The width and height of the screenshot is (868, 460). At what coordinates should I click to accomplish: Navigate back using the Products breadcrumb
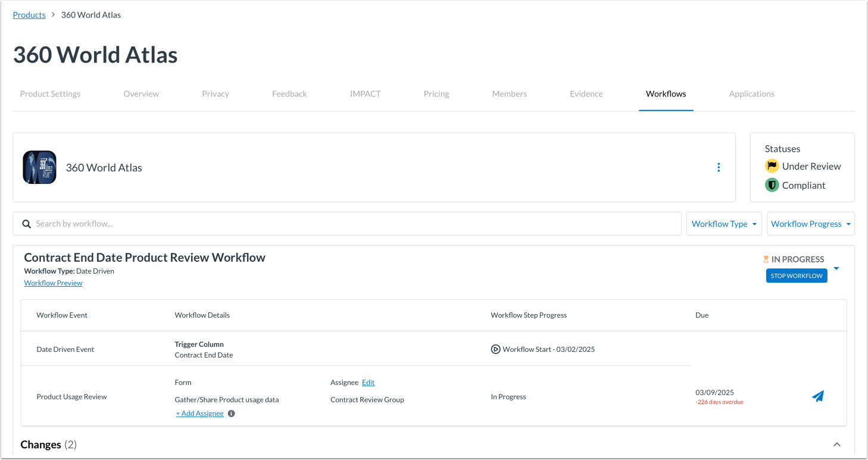(x=29, y=14)
